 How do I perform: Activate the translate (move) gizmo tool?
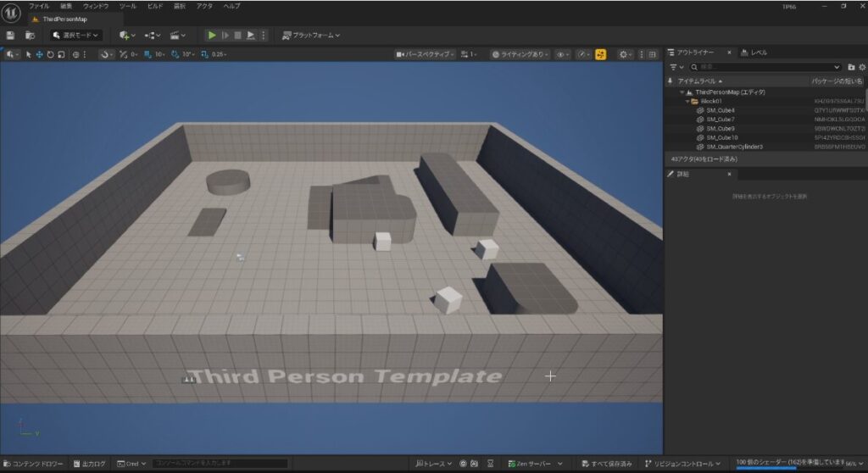pos(39,54)
